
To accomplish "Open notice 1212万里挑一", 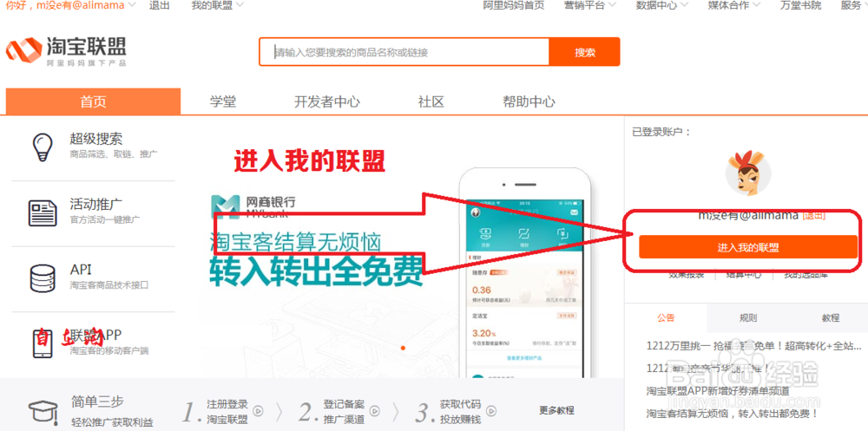I will pyautogui.click(x=754, y=346).
